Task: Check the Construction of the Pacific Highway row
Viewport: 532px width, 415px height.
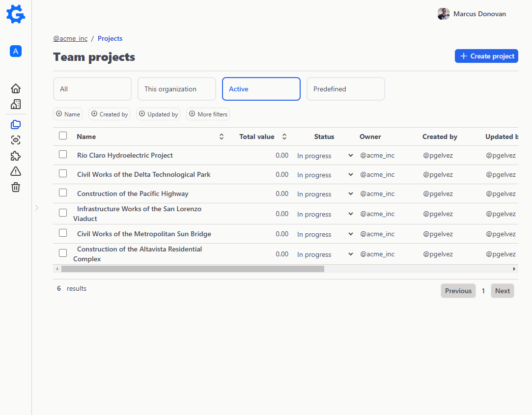Action: pyautogui.click(x=63, y=192)
